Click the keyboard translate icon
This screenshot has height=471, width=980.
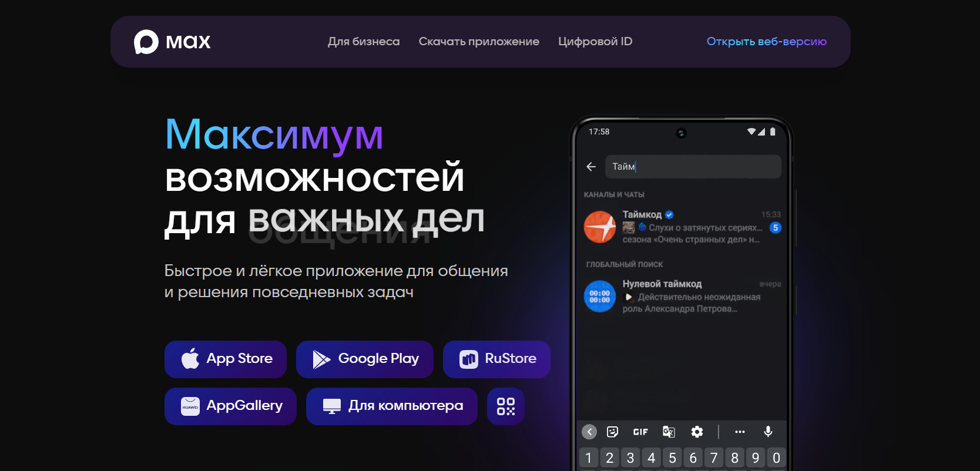click(x=669, y=432)
